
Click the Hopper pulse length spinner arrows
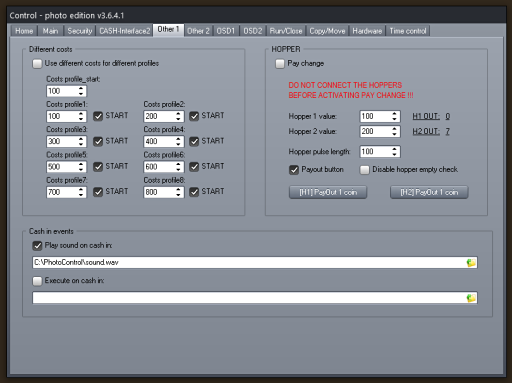395,152
